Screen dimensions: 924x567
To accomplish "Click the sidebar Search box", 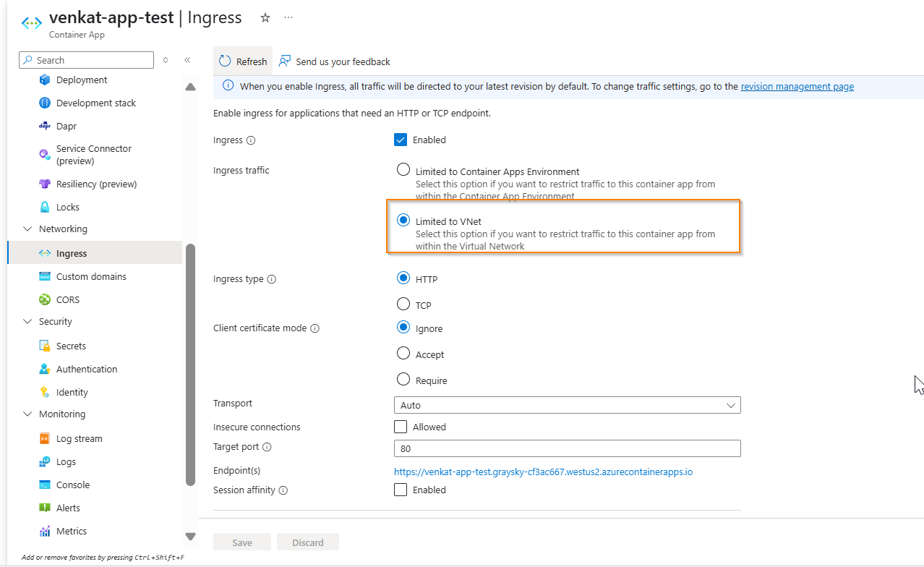I will tap(87, 60).
